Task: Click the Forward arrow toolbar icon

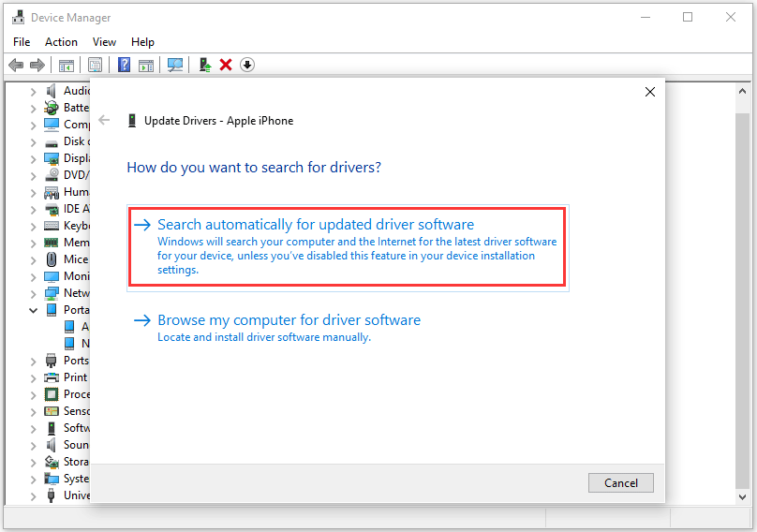Action: 37,65
